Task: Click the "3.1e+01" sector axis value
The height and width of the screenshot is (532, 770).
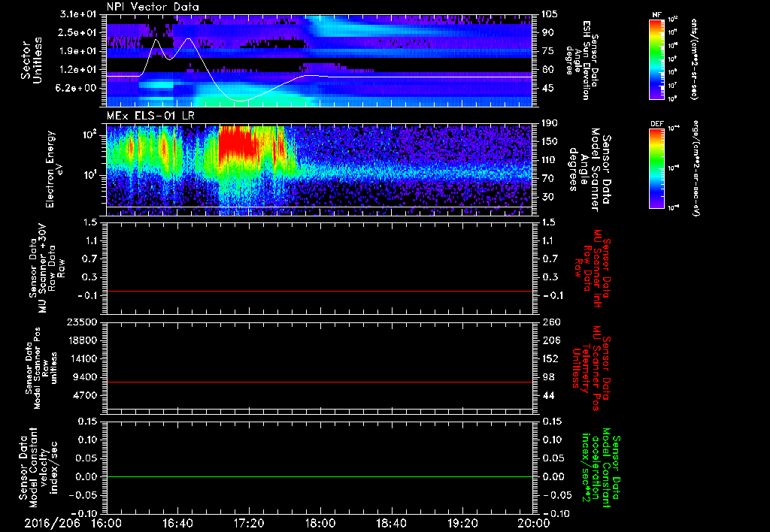Action: click(77, 14)
